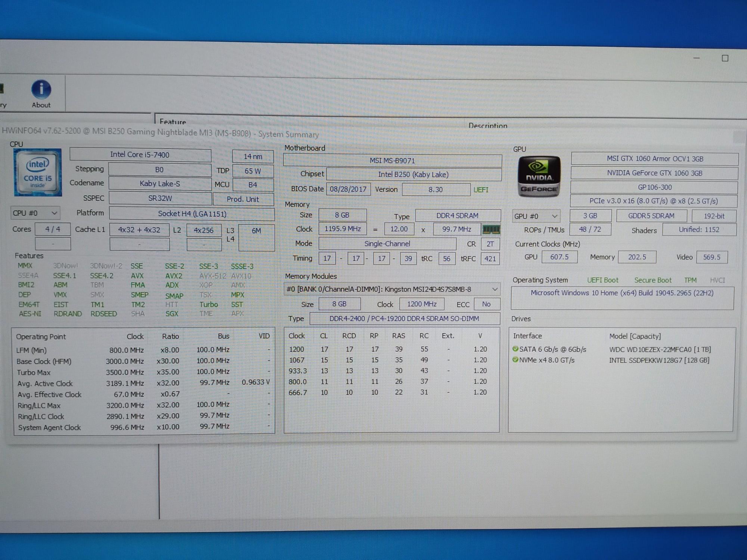Click the NVIDIA GeForce GPU logo
This screenshot has height=560, width=747.
click(x=539, y=176)
